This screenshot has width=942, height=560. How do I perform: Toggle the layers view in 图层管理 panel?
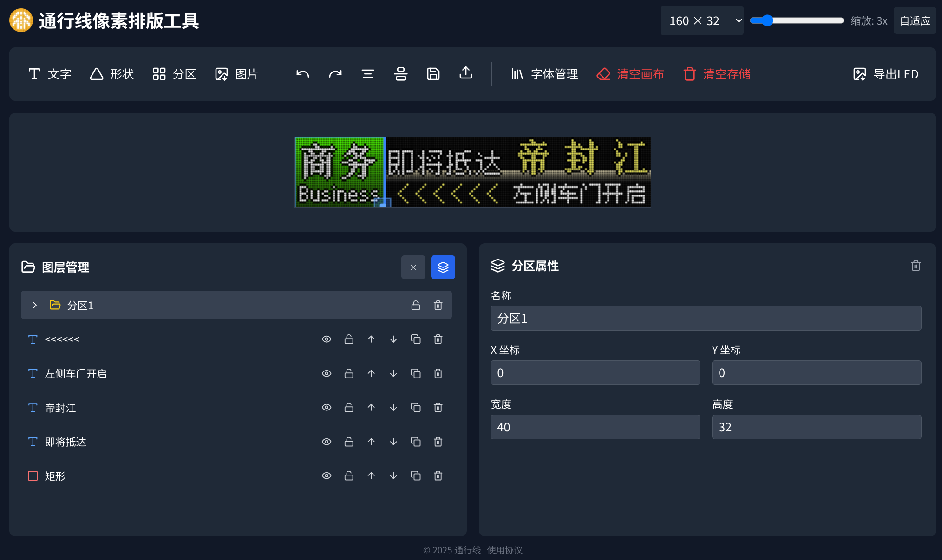[x=443, y=267]
